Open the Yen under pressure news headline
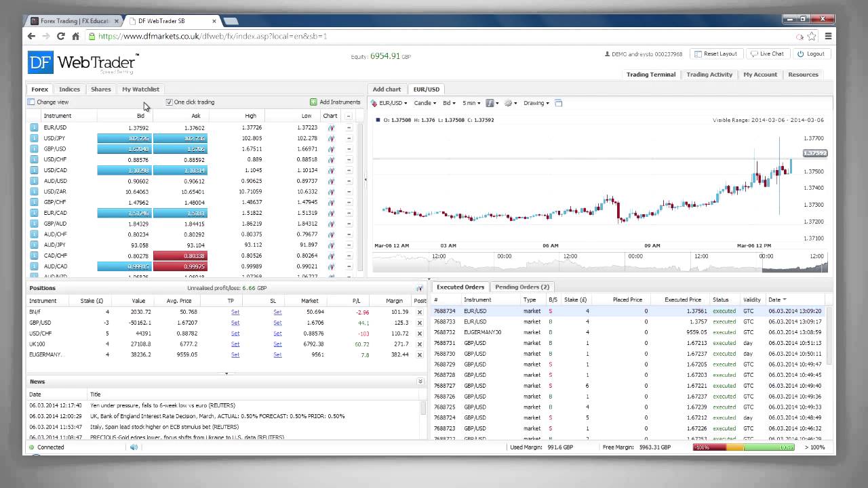The height and width of the screenshot is (488, 868). (x=163, y=405)
